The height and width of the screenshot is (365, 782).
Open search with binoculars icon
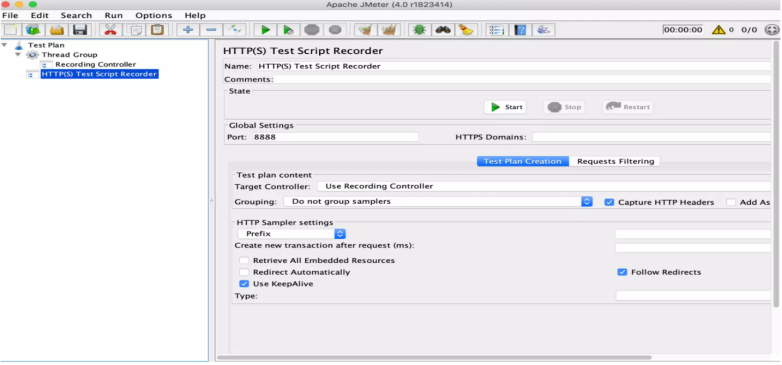pos(443,30)
